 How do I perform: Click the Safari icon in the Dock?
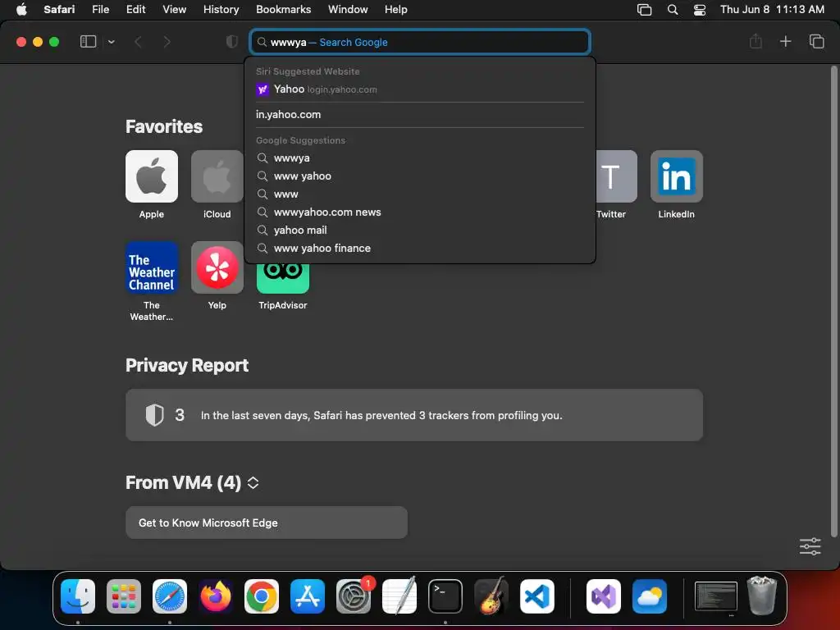click(x=170, y=596)
